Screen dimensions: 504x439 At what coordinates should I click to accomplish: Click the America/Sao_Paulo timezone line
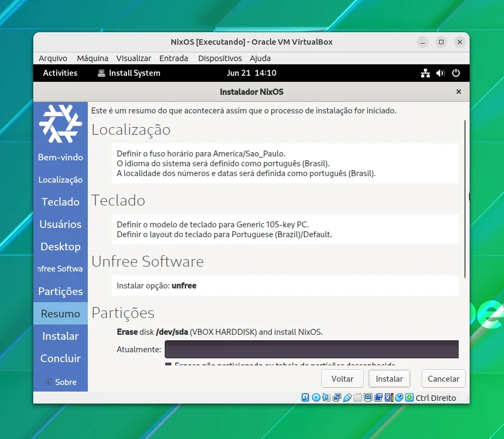[201, 154]
